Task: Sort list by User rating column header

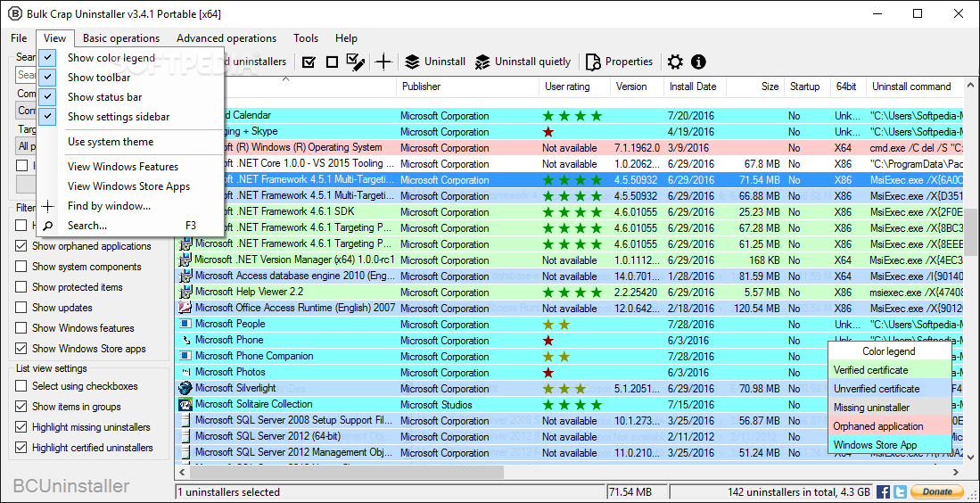Action: pos(574,87)
